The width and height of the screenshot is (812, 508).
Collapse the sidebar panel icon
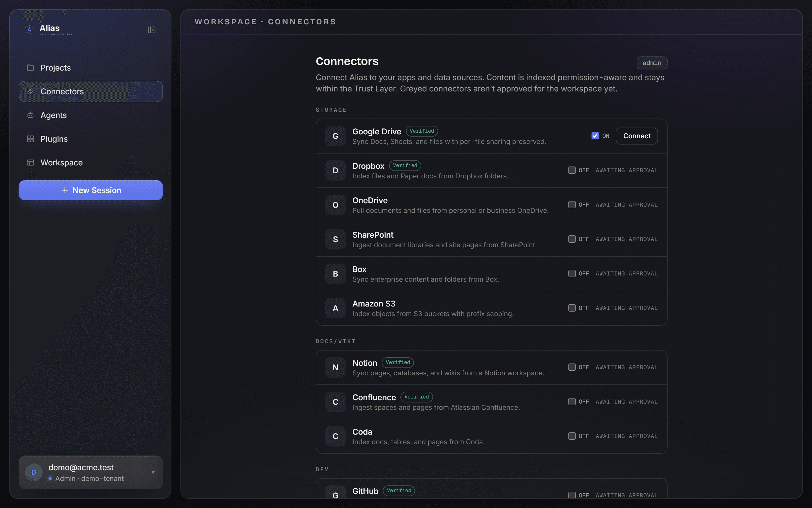152,30
